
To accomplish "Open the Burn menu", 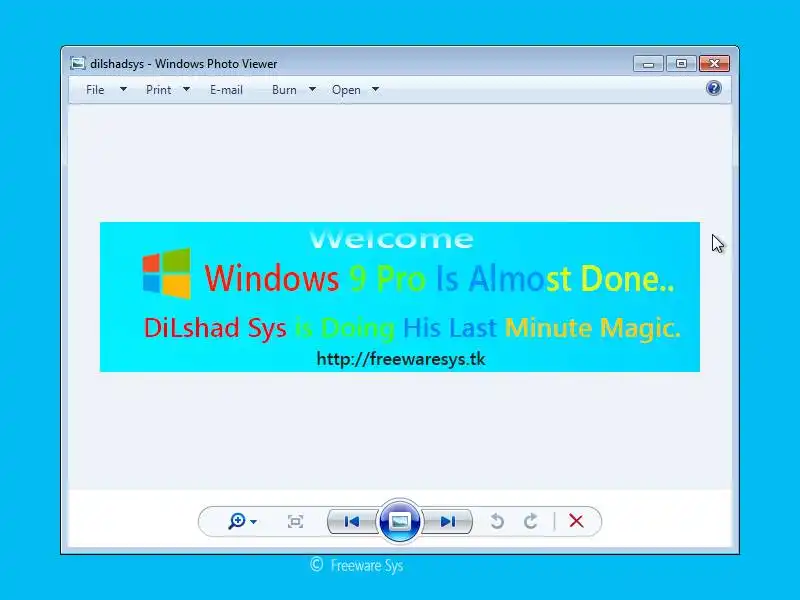I will [x=284, y=90].
